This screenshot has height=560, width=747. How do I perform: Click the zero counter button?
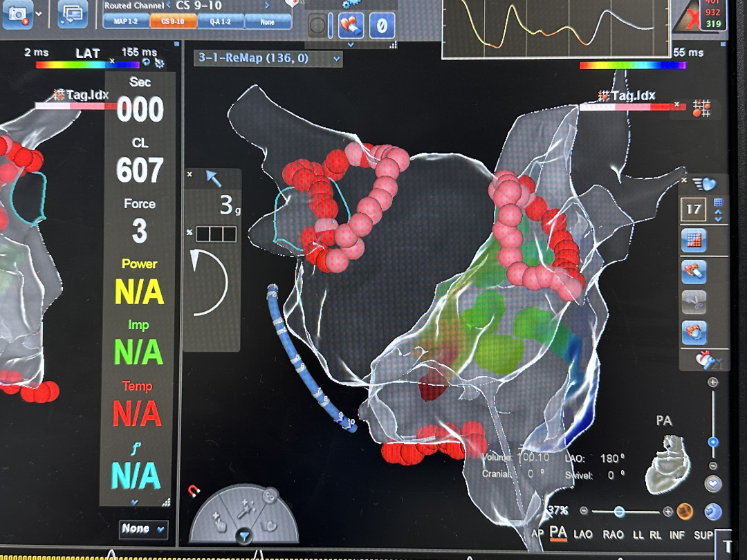tap(382, 26)
